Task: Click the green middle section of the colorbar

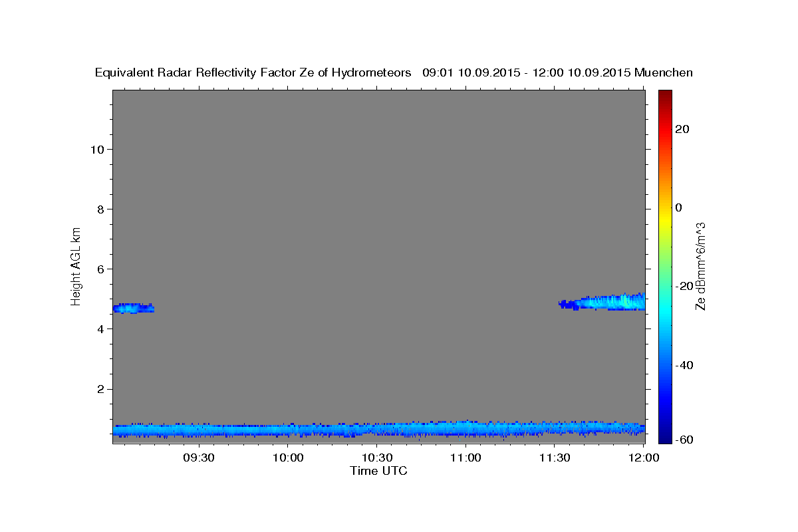Action: point(664,266)
